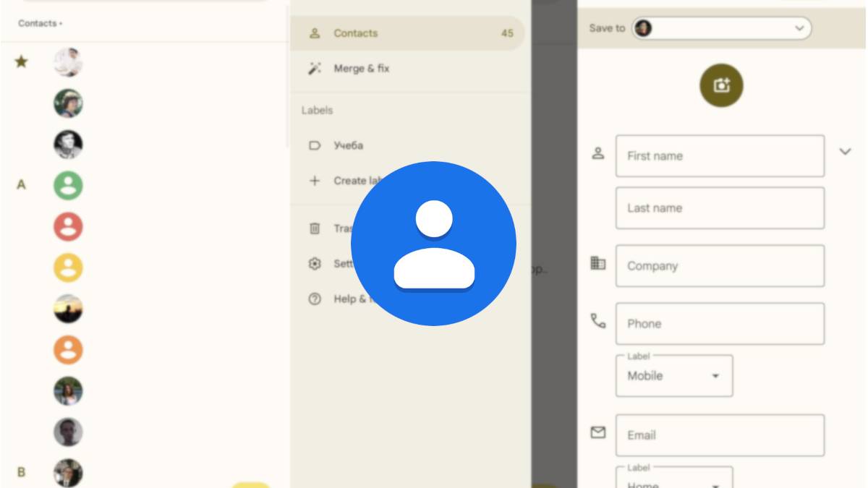Click the Trash bin icon
This screenshot has height=488, width=868.
[x=315, y=228]
